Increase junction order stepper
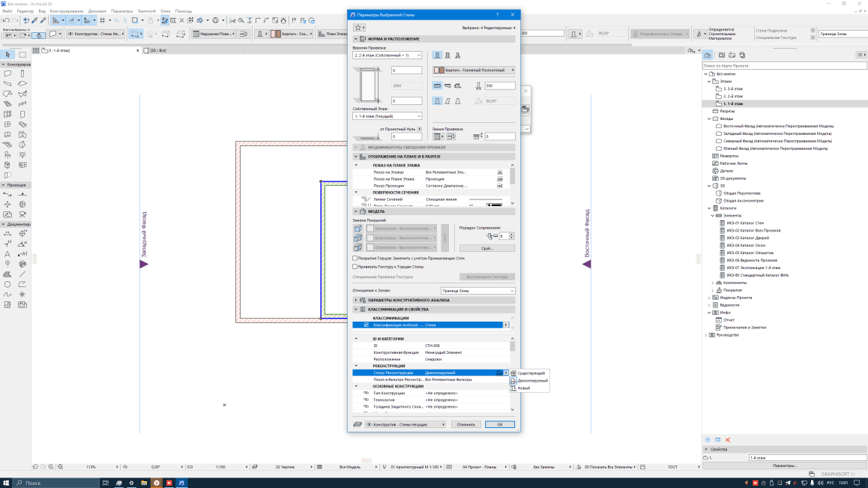Viewport: 868px width, 488px height. [x=511, y=235]
